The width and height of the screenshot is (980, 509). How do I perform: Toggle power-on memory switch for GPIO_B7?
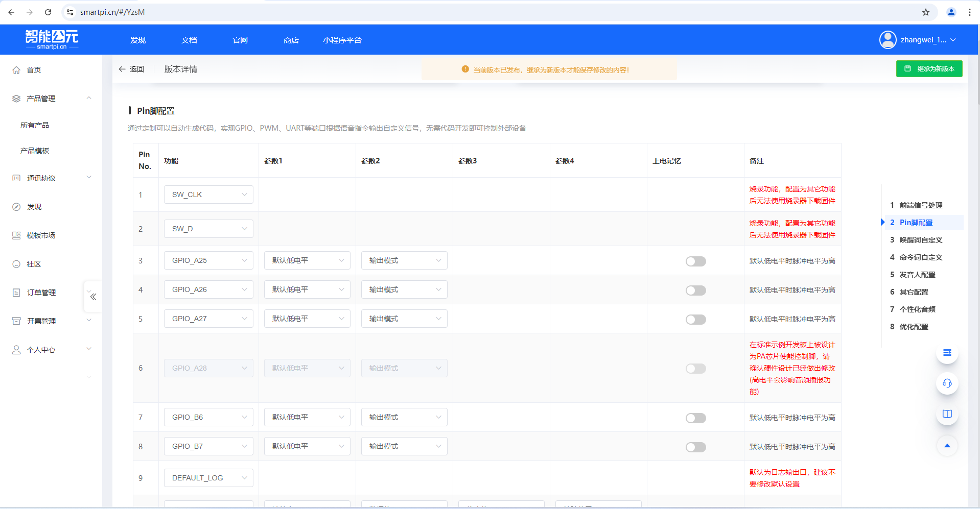point(695,447)
